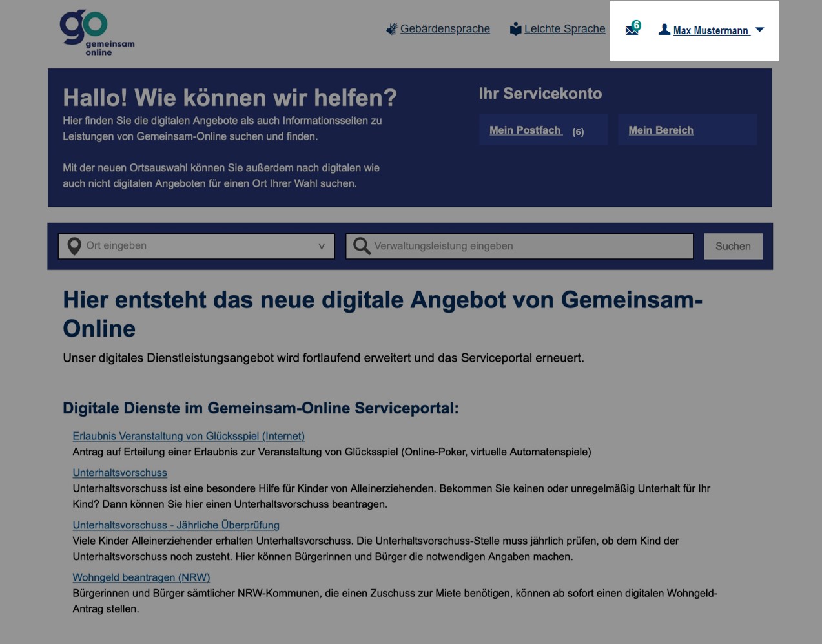Expand the Ort eingeben dropdown chevron
Viewport: 822px width, 644px height.
pos(322,246)
